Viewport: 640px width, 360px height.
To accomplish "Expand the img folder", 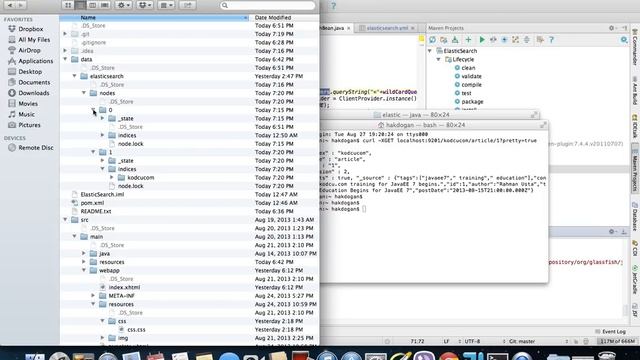I will point(102,338).
